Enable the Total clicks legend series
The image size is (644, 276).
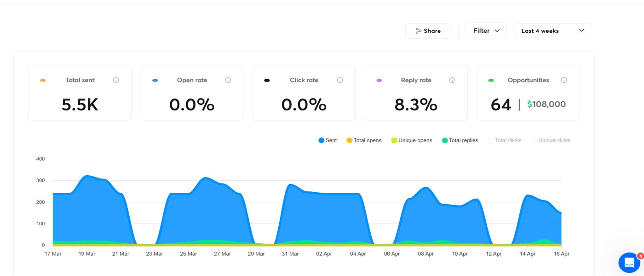(505, 140)
